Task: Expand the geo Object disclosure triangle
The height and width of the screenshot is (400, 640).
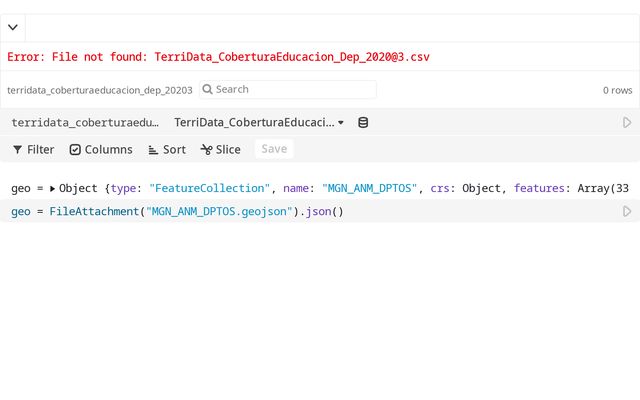Action: pos(53,188)
